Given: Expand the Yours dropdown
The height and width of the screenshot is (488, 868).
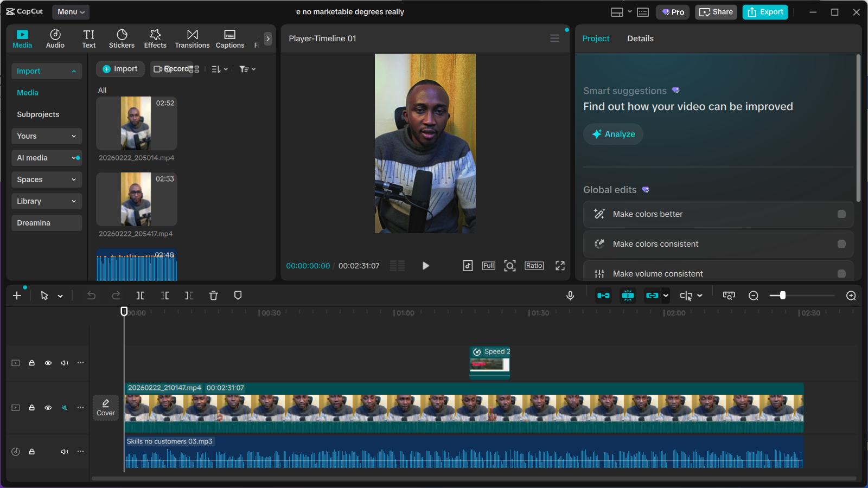Looking at the screenshot, I should coord(47,136).
